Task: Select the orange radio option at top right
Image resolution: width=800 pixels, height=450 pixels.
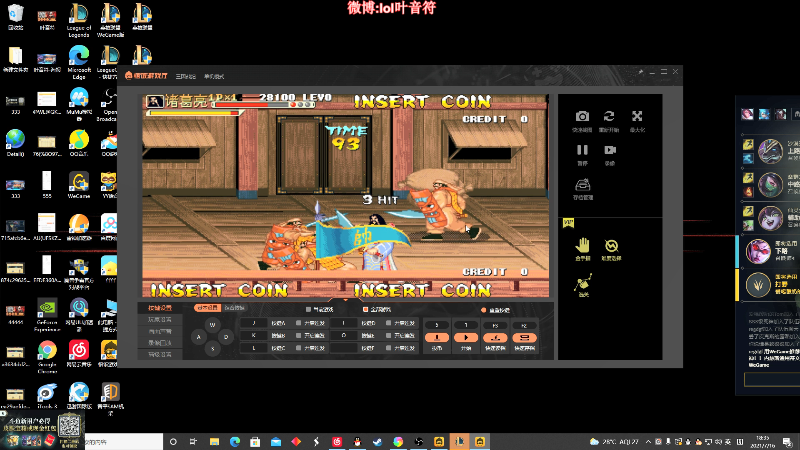Action: [x=484, y=310]
